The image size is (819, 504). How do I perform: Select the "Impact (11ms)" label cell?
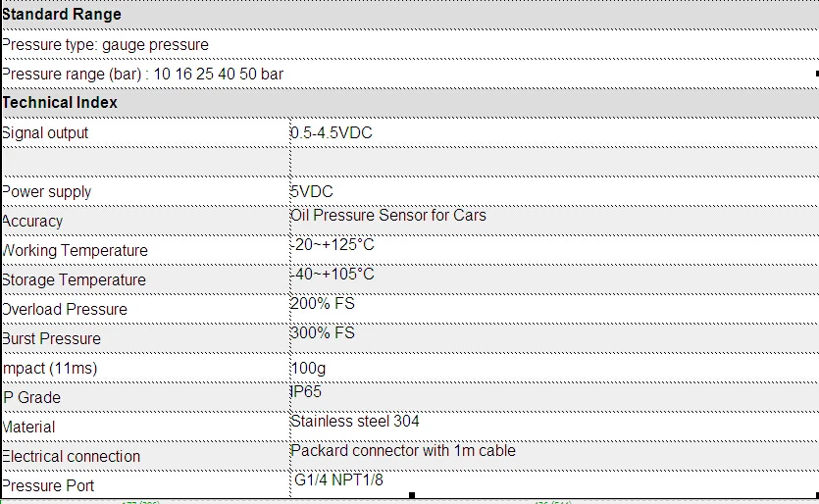(x=49, y=368)
